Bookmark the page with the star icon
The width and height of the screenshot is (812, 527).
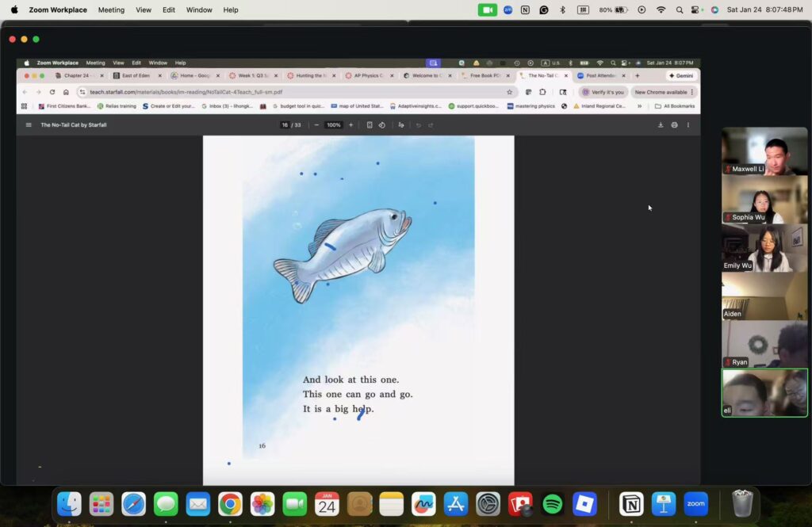[x=510, y=92]
